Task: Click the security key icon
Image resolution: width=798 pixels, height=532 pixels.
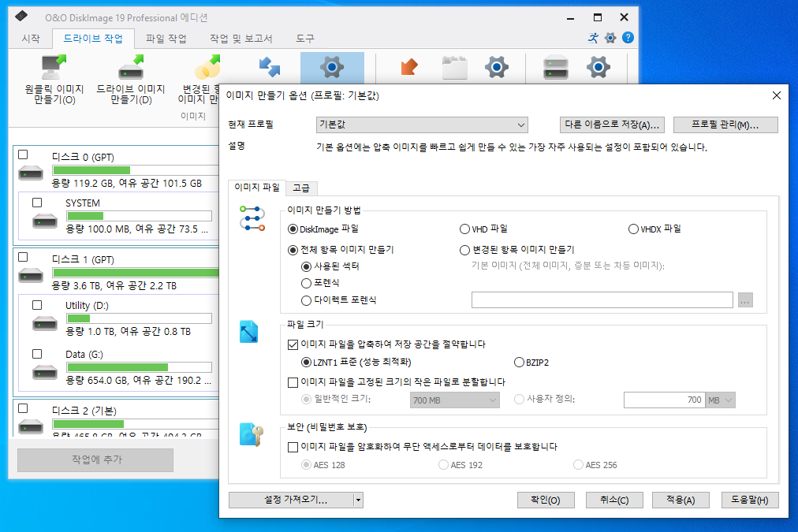Action: point(252,435)
